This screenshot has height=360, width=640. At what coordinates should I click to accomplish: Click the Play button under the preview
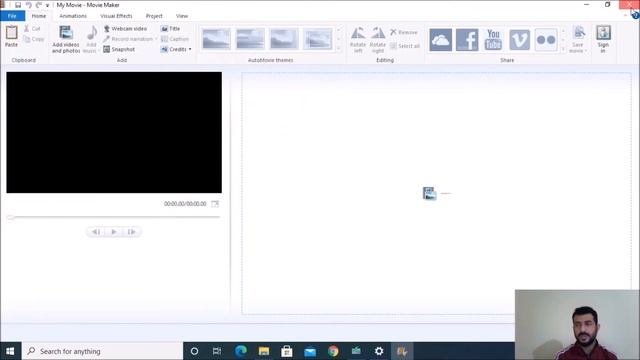coord(114,232)
